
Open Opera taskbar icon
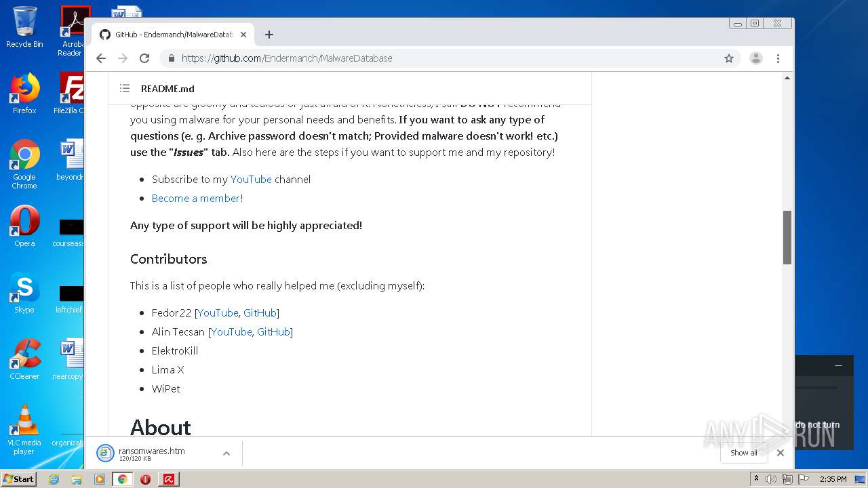145,479
